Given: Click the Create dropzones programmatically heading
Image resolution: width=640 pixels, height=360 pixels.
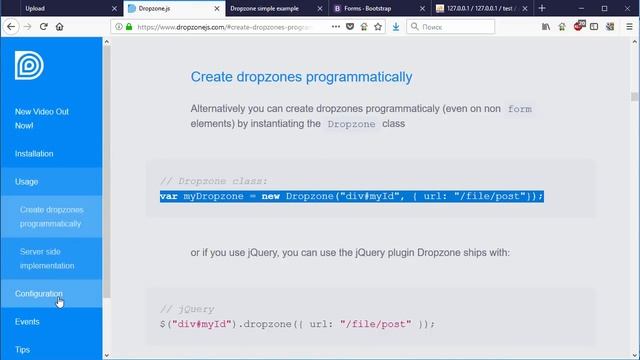Looking at the screenshot, I should point(301,77).
